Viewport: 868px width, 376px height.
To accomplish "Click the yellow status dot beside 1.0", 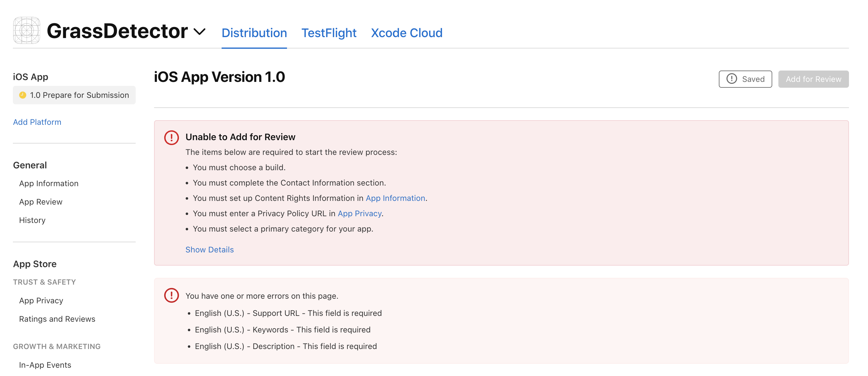I will click(23, 95).
